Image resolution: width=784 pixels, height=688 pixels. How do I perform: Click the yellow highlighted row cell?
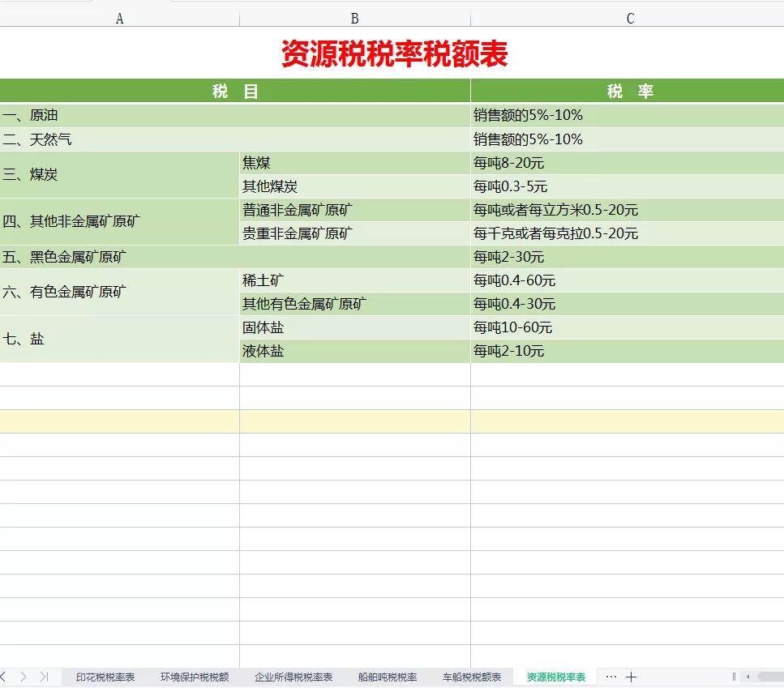point(118,421)
